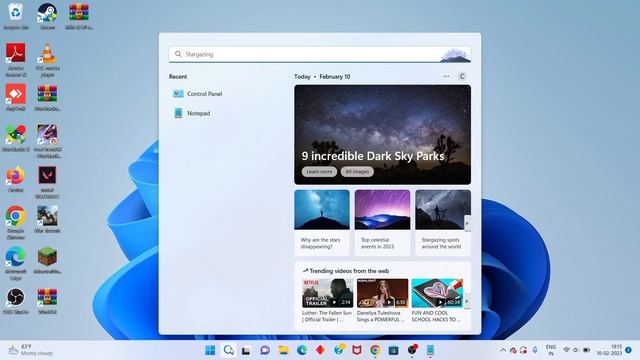Screen dimensions: 640x360
Task: Click the Search icon in the taskbar
Action: 229,350
